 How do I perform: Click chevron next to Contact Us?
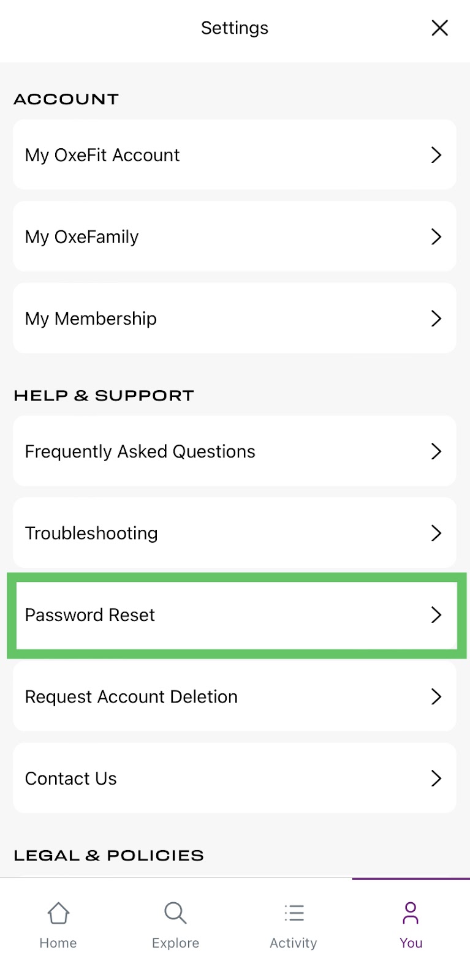pyautogui.click(x=436, y=778)
